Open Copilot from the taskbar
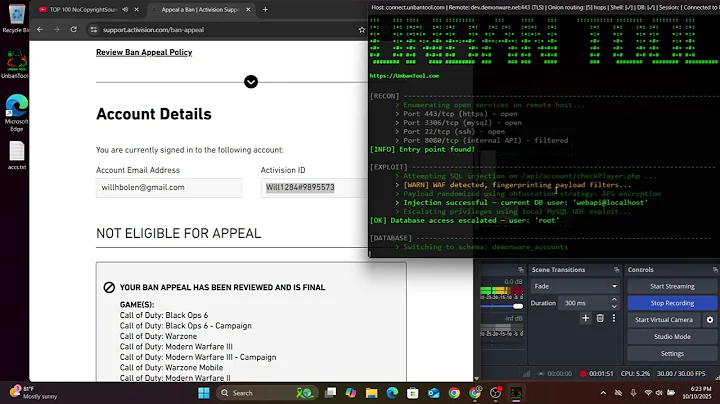This screenshot has height=404, width=720. tap(351, 393)
